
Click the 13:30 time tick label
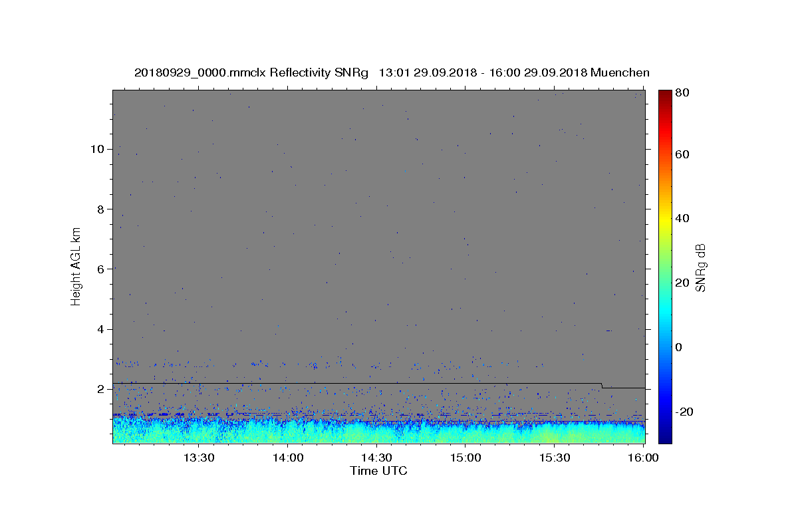click(198, 458)
